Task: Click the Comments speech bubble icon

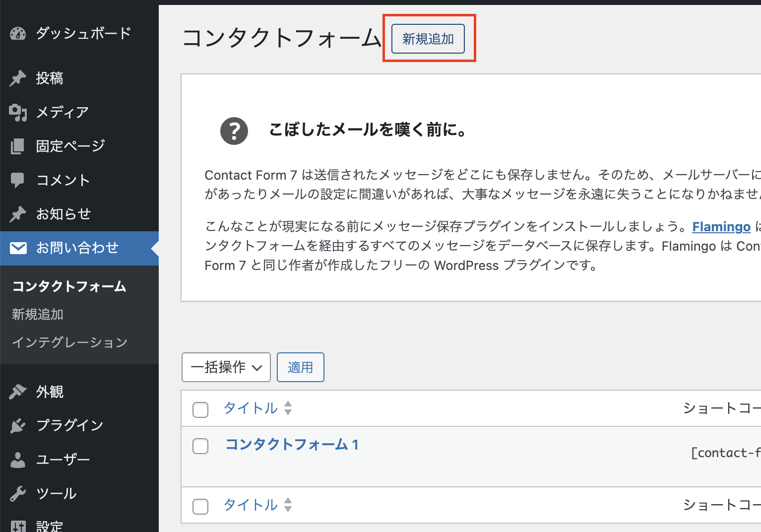Action: pyautogui.click(x=18, y=180)
